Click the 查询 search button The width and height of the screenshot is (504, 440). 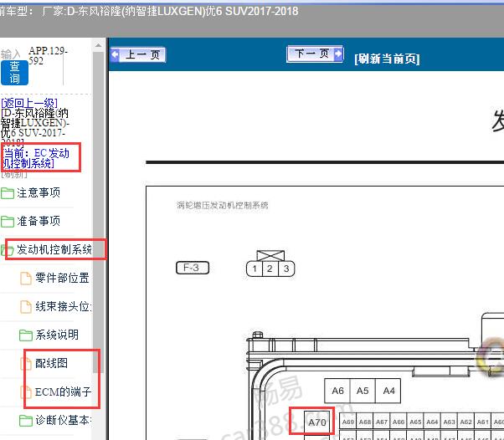(14, 73)
